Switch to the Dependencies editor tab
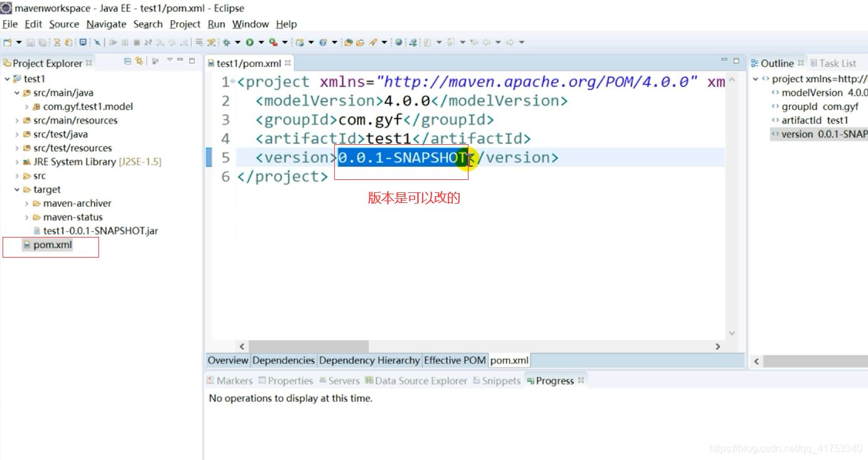Image resolution: width=868 pixels, height=460 pixels. [283, 360]
